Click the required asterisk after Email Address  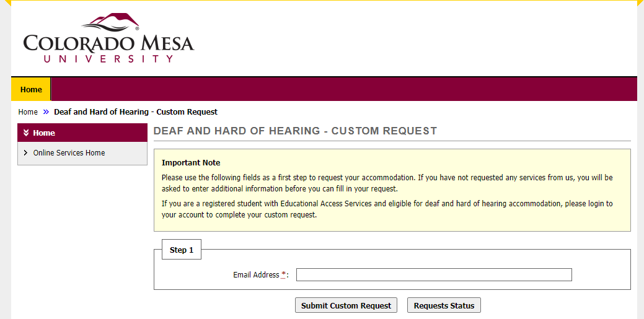click(284, 274)
